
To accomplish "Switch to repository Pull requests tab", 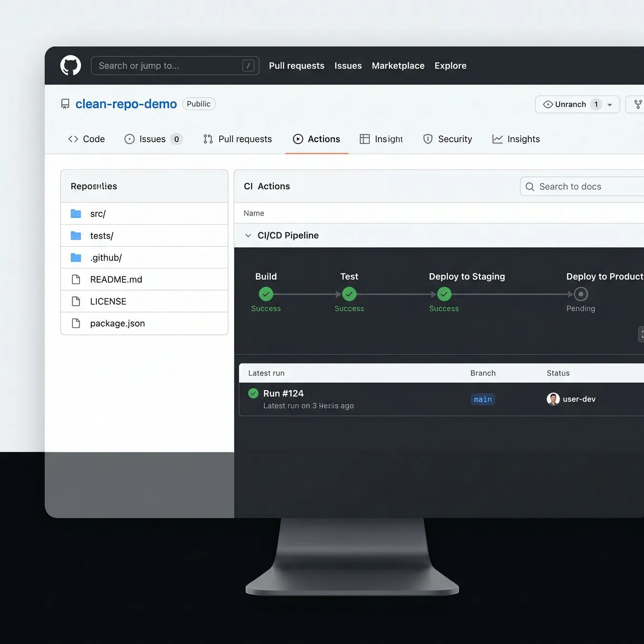I will [x=238, y=139].
